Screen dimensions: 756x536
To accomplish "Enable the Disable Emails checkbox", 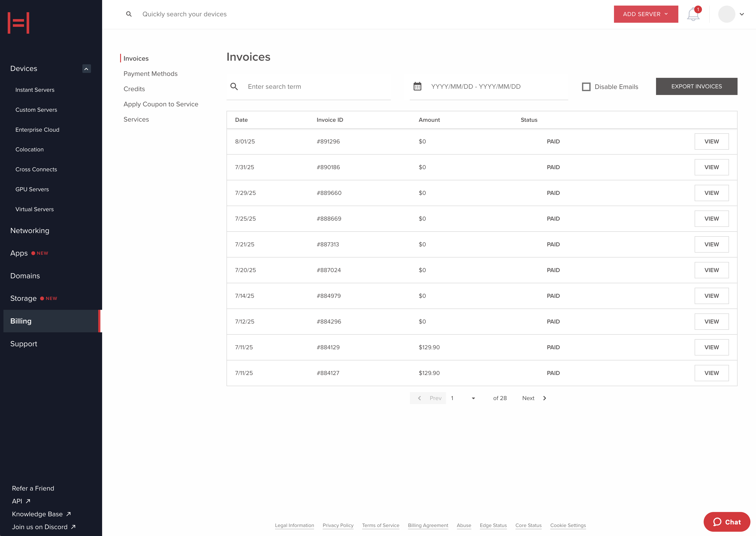I will click(586, 87).
